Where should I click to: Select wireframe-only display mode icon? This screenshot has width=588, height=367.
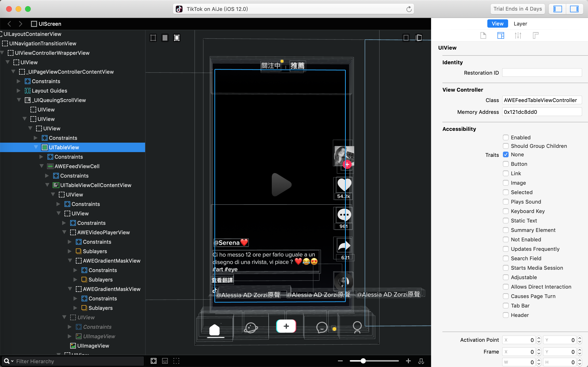pyautogui.click(x=153, y=38)
